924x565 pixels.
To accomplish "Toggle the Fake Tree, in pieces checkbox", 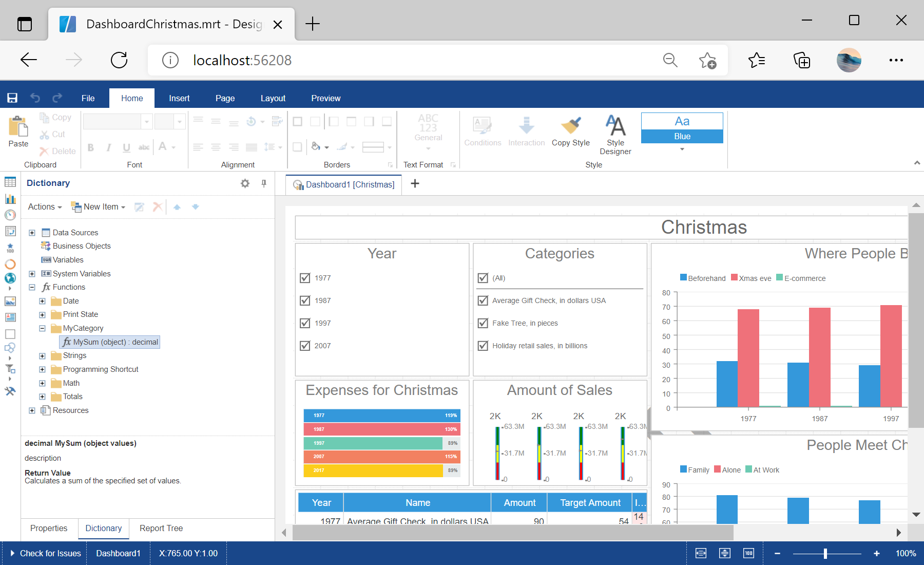I will coord(483,323).
